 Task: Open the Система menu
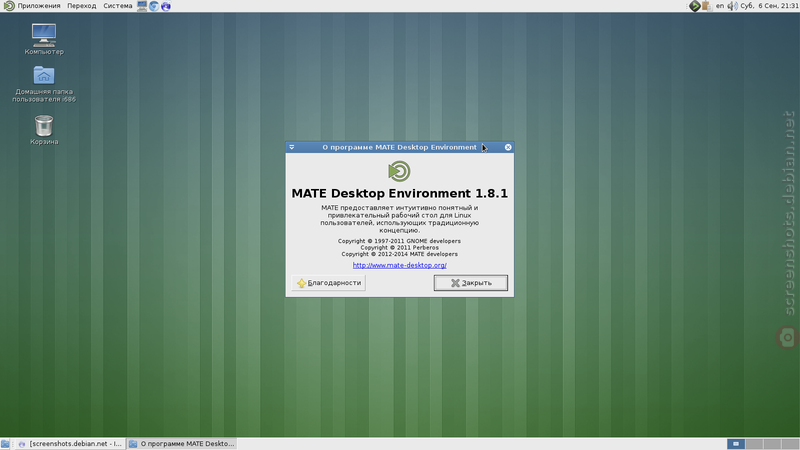[x=117, y=6]
